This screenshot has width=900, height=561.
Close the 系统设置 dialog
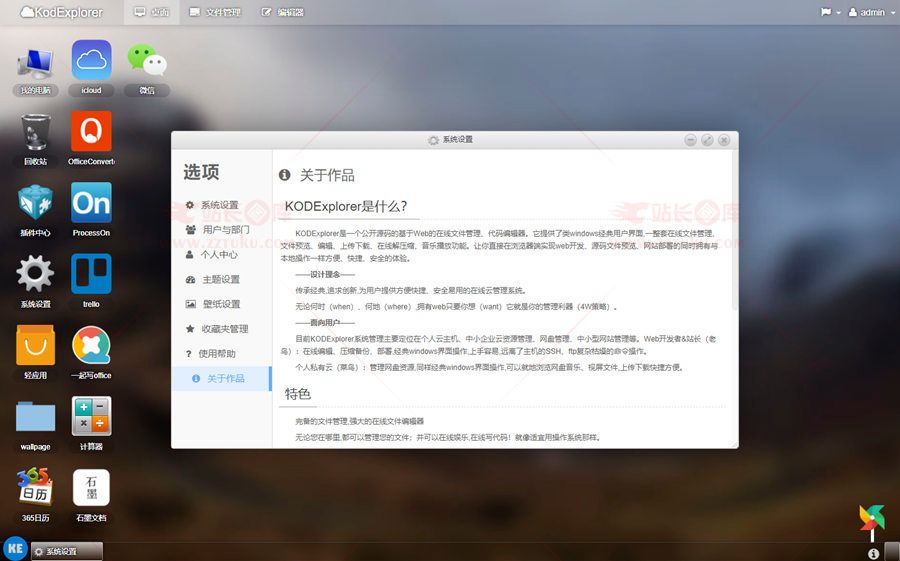click(724, 140)
